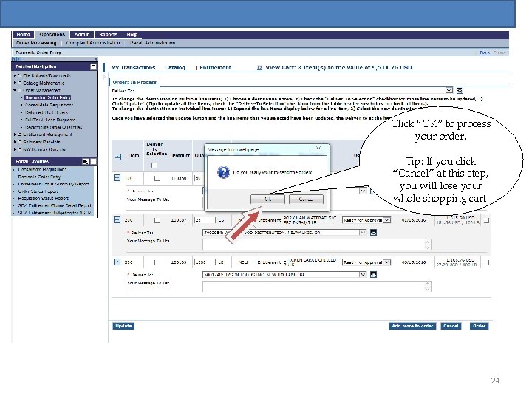
Task: Collapse Order Management tree node
Action: click(15, 90)
